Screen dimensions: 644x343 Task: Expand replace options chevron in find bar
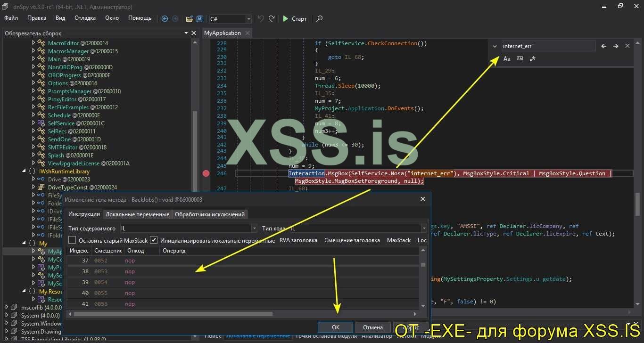(x=495, y=46)
